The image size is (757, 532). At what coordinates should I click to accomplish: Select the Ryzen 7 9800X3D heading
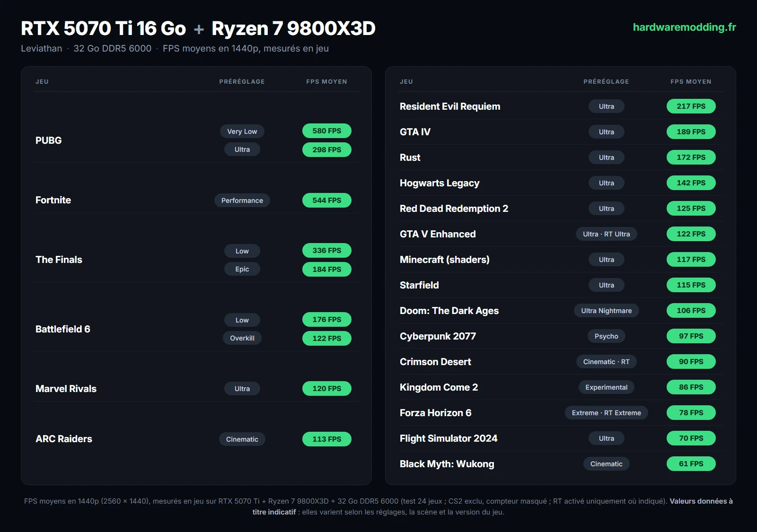[293, 28]
